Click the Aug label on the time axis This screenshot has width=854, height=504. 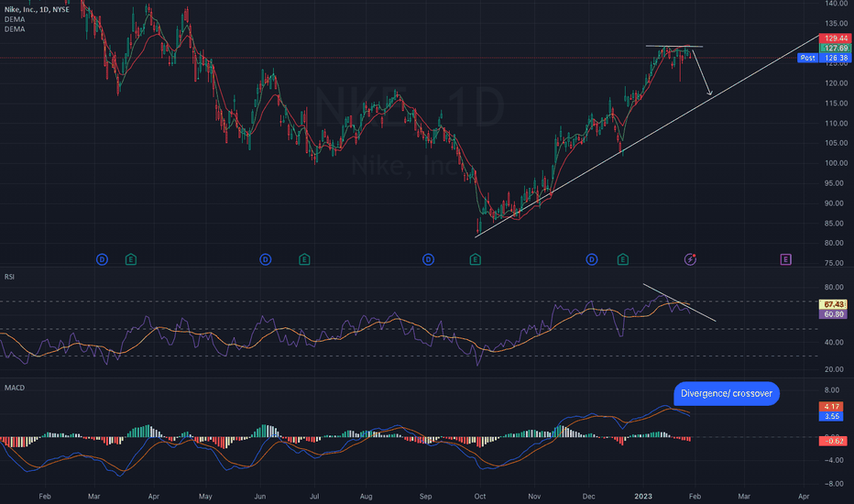(x=366, y=496)
